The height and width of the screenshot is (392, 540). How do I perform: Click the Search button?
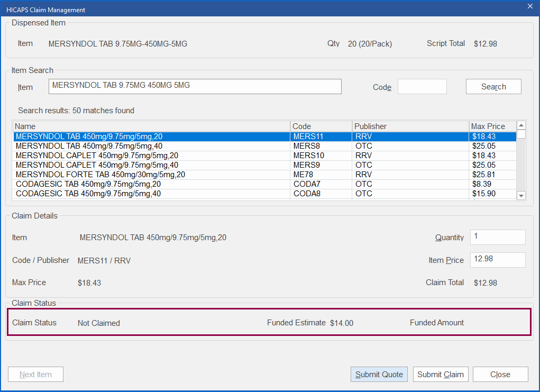(493, 87)
